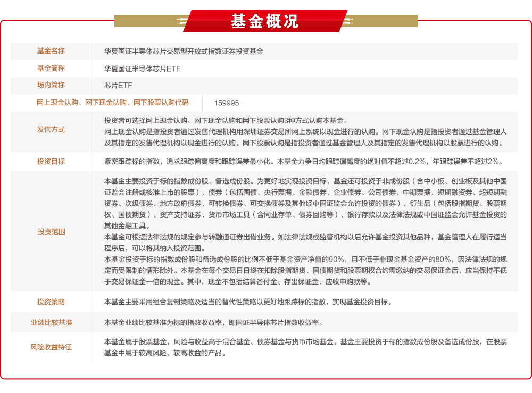Click the line 定而受限制的情形除外
The image size is (532, 393).
click(x=305, y=271)
